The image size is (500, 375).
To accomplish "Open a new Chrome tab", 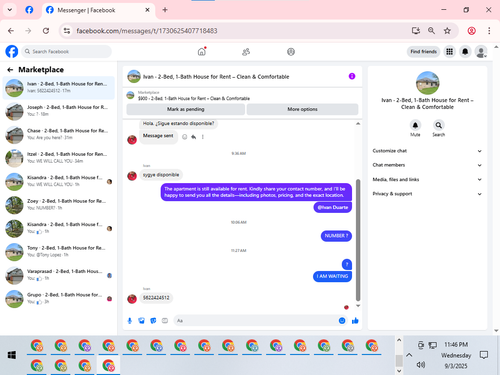I will (165, 10).
